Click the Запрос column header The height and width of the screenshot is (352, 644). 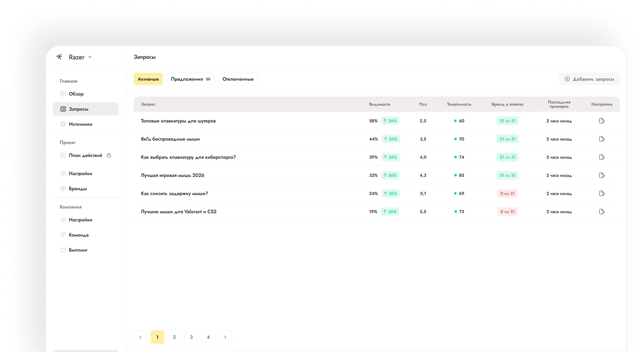[x=148, y=104]
